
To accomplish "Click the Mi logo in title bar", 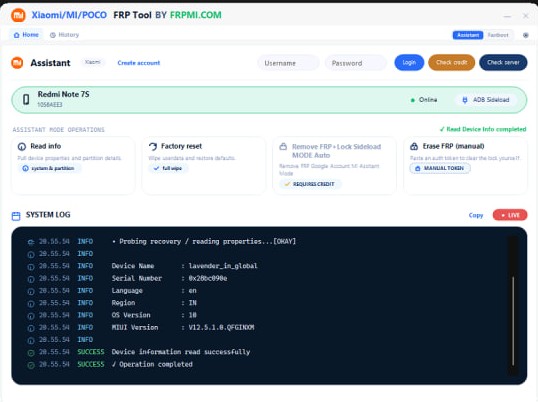I will pyautogui.click(x=18, y=15).
